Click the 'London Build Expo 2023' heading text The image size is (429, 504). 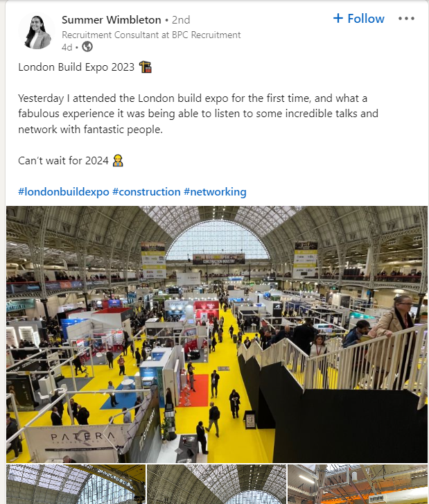pyautogui.click(x=76, y=67)
